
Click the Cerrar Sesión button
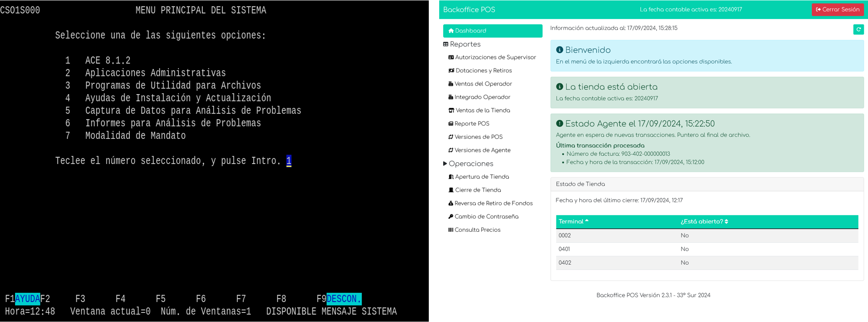pos(837,10)
